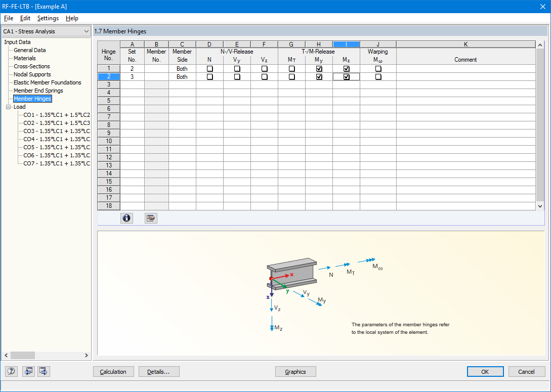Click the pick-member icon below the table
The height and width of the screenshot is (392, 551).
[x=151, y=218]
